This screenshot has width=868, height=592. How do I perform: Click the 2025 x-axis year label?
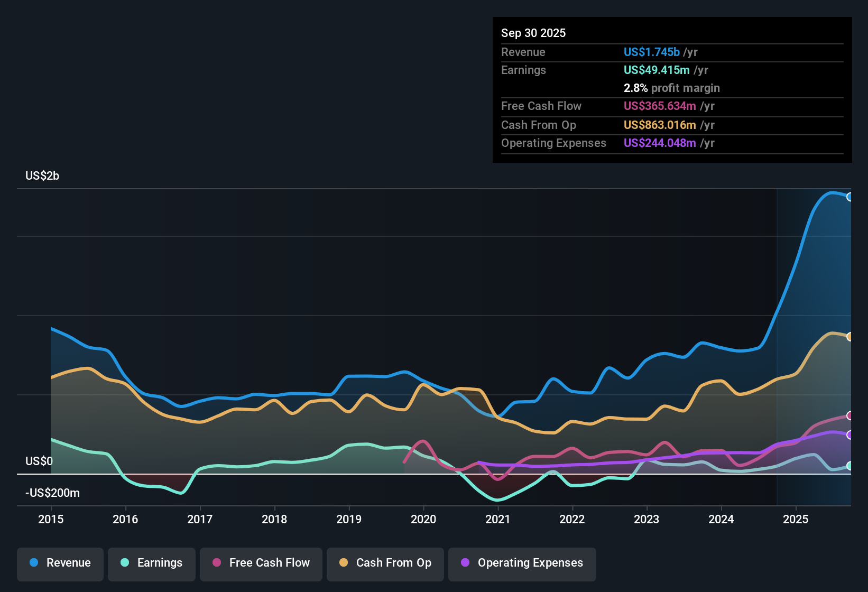pos(796,520)
